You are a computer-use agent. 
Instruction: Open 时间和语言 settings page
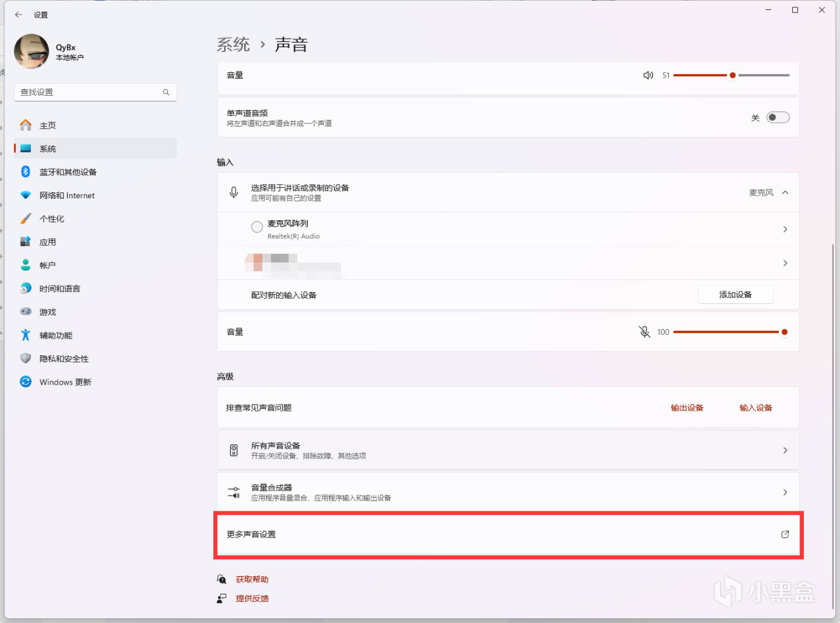click(x=96, y=289)
